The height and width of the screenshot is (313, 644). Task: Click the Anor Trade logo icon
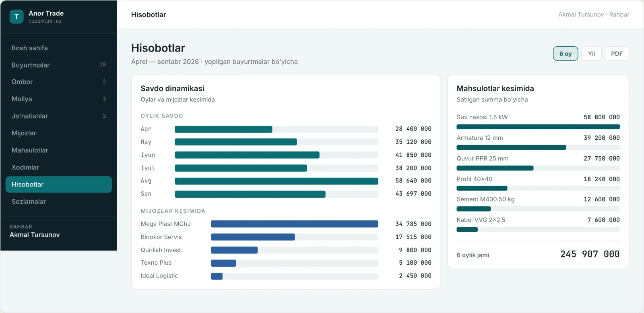pyautogui.click(x=17, y=17)
